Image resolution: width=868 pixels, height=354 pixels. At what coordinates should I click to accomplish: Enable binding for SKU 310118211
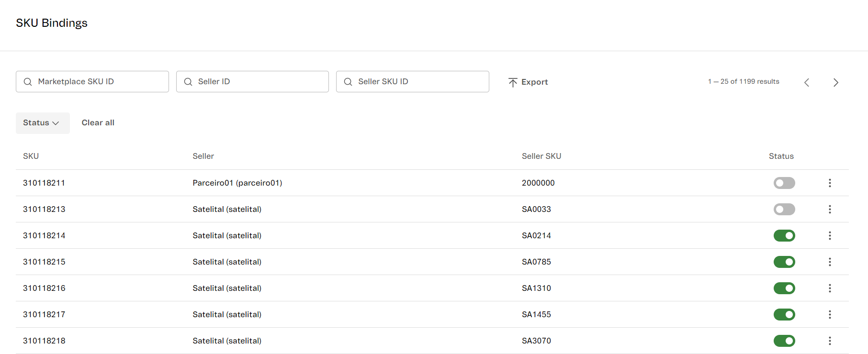[784, 183]
